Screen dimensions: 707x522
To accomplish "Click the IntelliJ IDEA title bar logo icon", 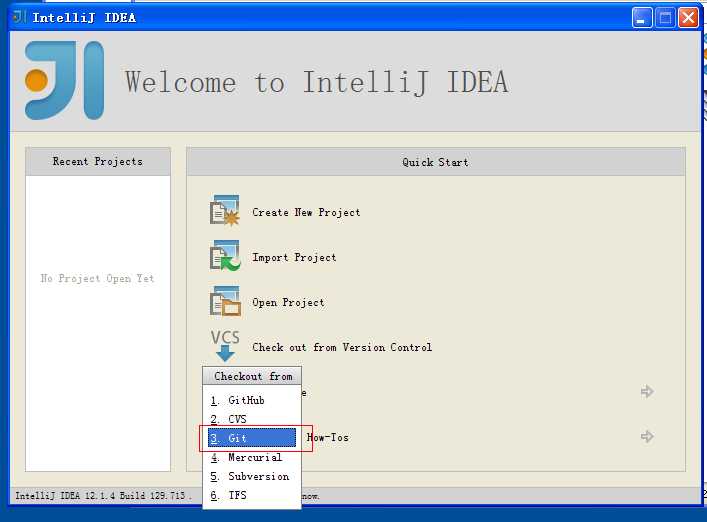I will 18,17.
